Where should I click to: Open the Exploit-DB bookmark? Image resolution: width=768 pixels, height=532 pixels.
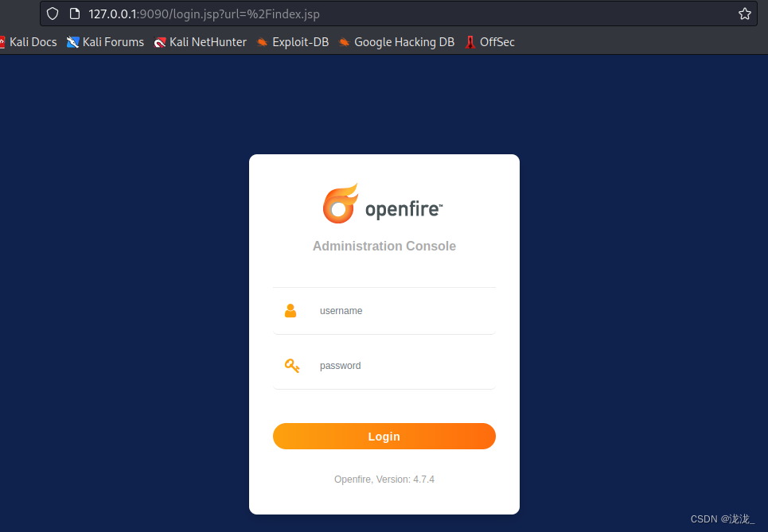tap(292, 42)
